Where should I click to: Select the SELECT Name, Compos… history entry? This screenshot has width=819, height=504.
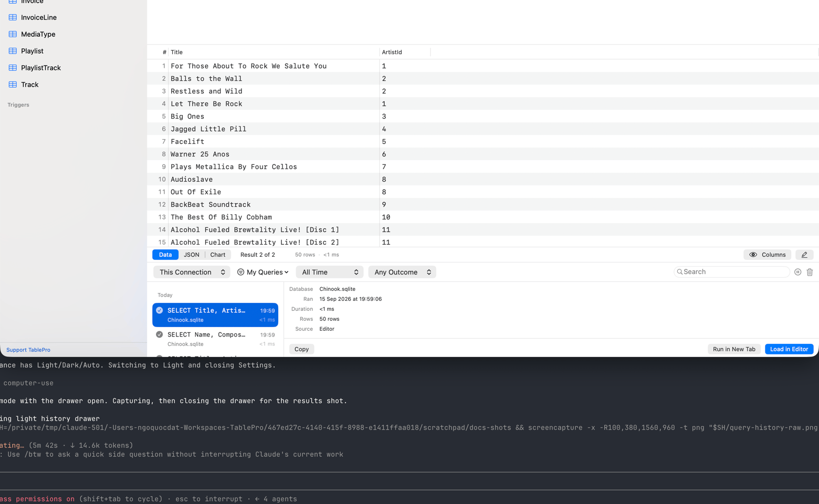[215, 339]
